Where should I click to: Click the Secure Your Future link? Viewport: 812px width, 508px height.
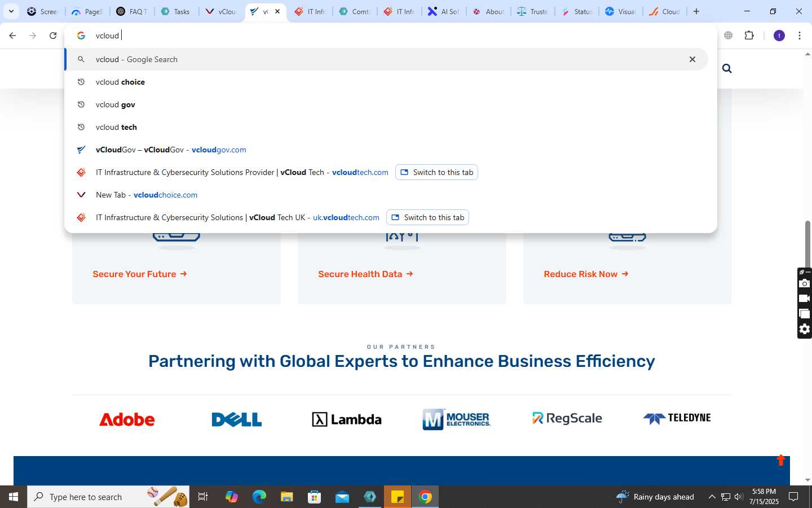tap(139, 274)
